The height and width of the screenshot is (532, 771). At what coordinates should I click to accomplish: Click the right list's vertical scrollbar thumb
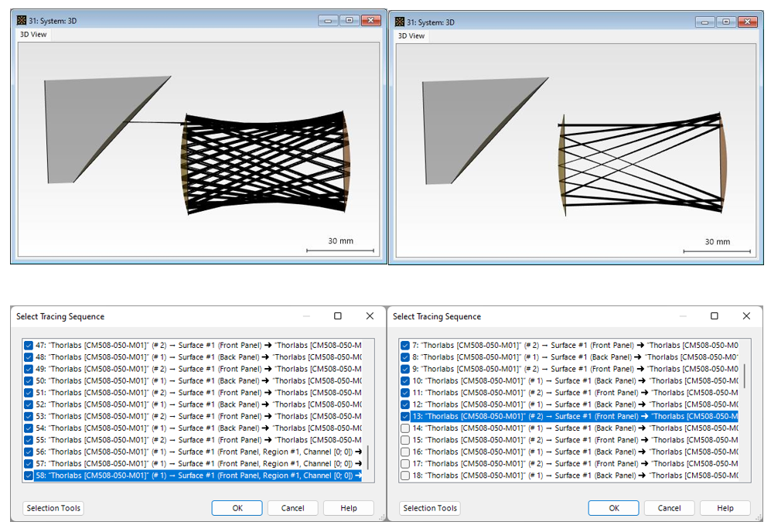tap(745, 376)
